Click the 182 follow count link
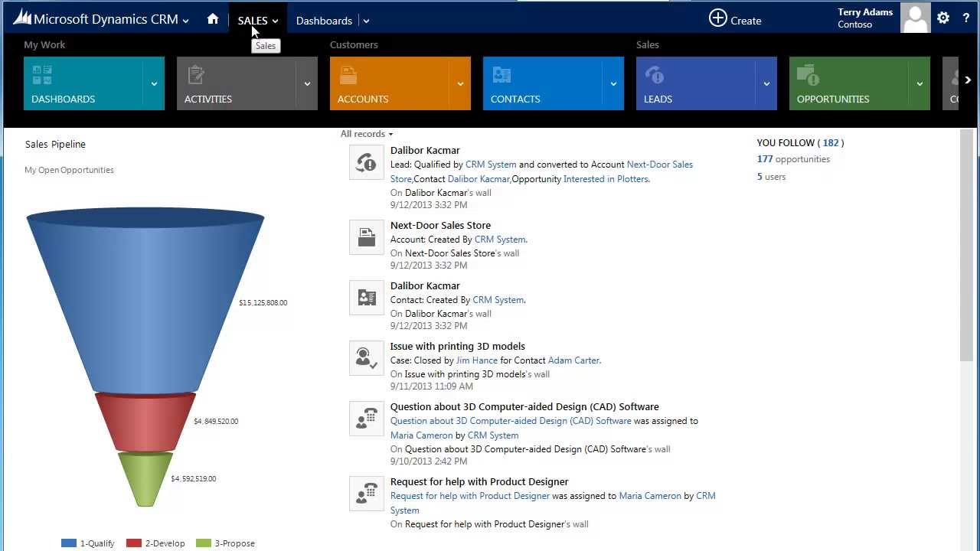Screen dimensions: 980x551 point(831,143)
